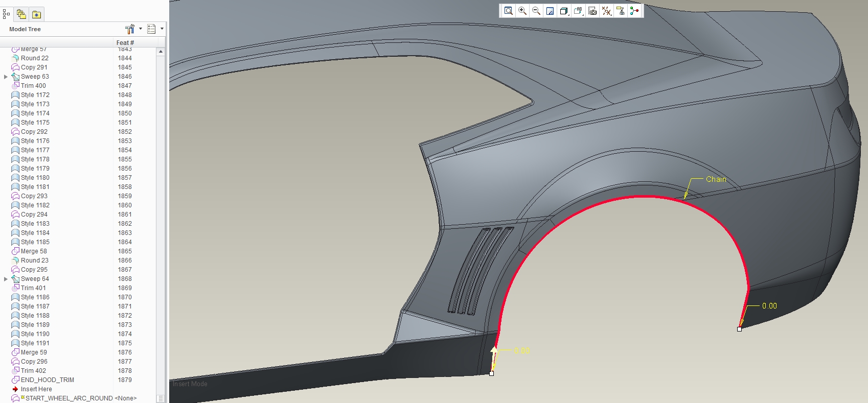The width and height of the screenshot is (868, 403).
Task: Switch to the Folder Browser tab
Action: (x=21, y=14)
